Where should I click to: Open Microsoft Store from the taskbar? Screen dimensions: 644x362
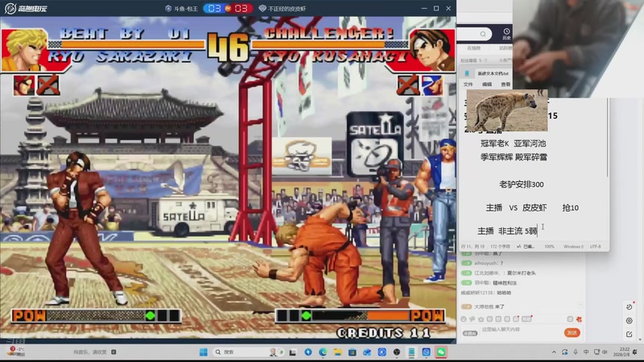click(x=353, y=352)
